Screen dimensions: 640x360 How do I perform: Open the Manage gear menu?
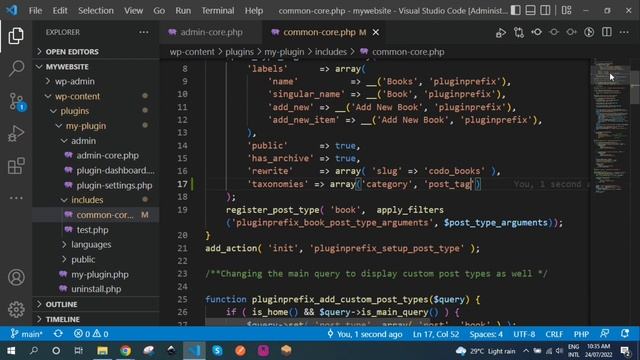click(16, 309)
